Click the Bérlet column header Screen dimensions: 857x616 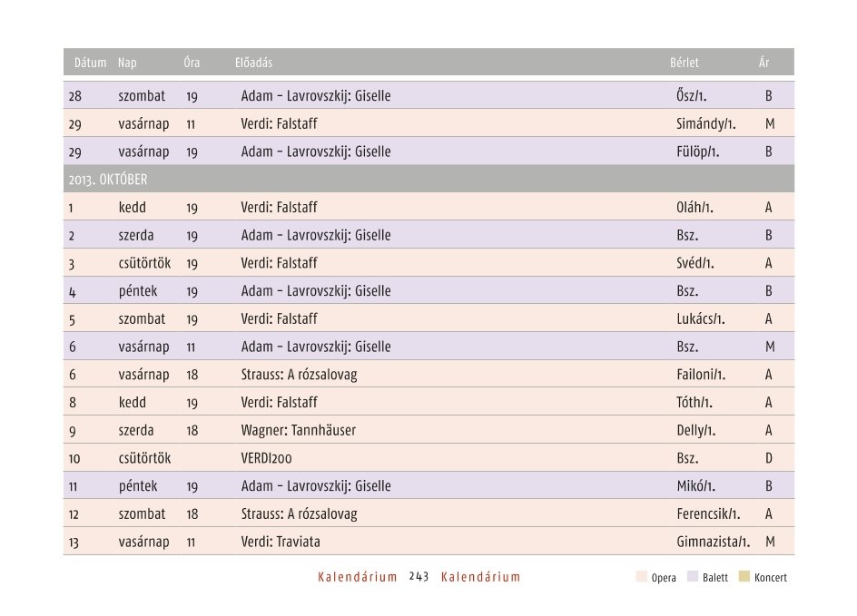point(685,63)
